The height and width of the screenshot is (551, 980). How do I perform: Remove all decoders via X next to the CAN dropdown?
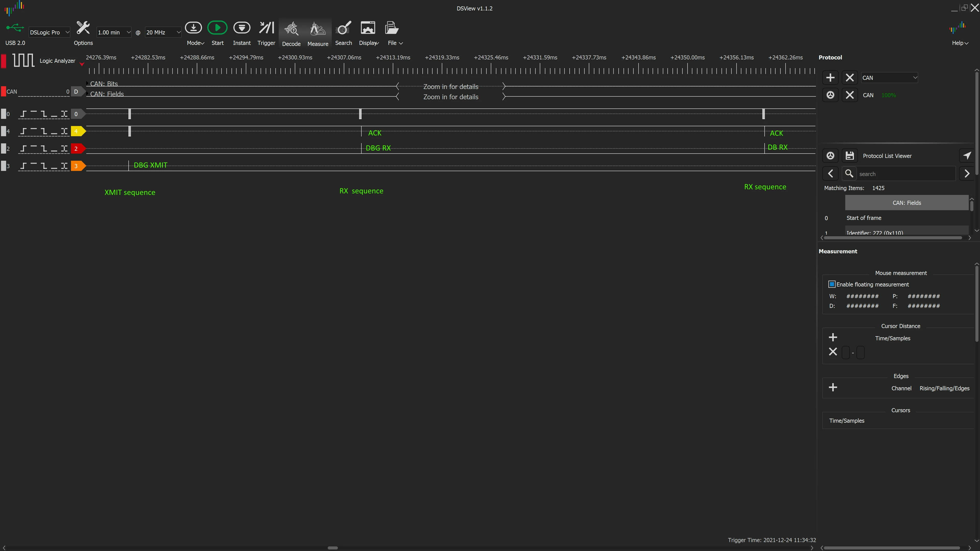click(850, 78)
